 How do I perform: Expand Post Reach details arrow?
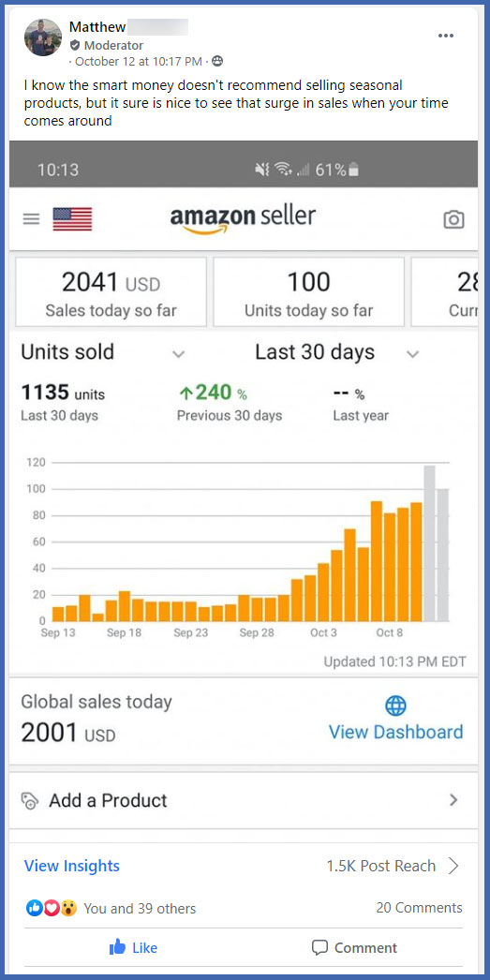453,866
